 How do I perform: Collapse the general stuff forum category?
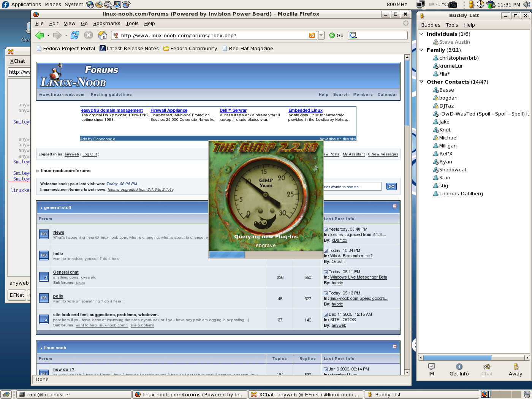(x=394, y=206)
